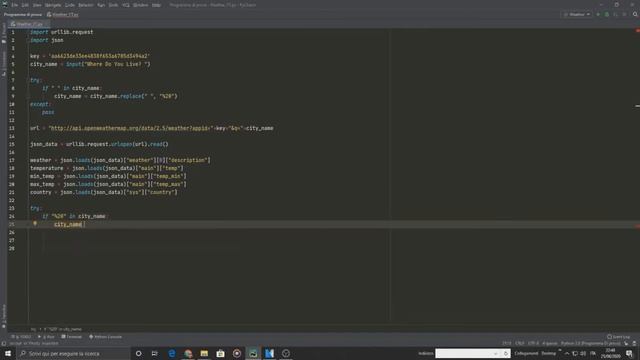The height and width of the screenshot is (360, 640).
Task: Click the urlopen call on line 15
Action: 122,144
